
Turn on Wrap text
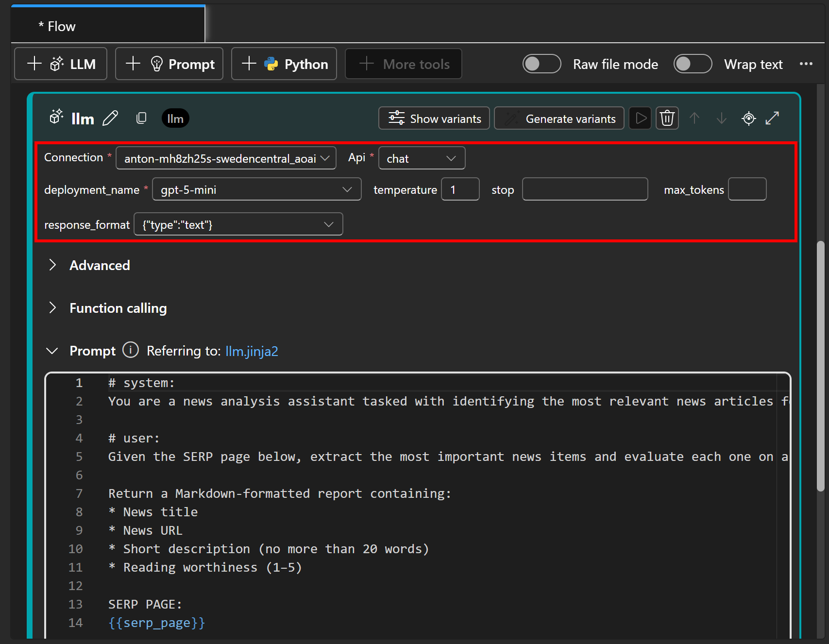pos(693,64)
